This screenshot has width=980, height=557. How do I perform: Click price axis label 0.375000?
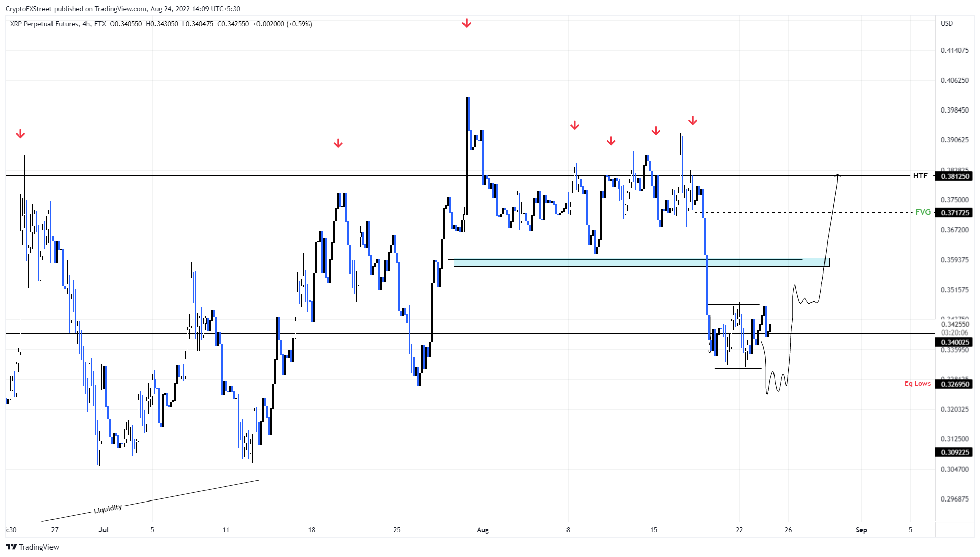coord(954,200)
